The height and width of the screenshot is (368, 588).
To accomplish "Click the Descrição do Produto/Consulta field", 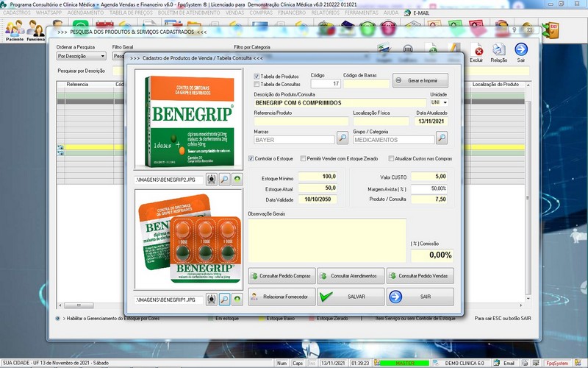I will click(340, 102).
